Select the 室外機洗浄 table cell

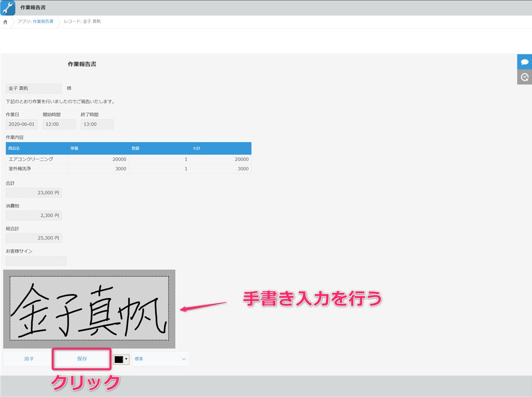pos(37,169)
